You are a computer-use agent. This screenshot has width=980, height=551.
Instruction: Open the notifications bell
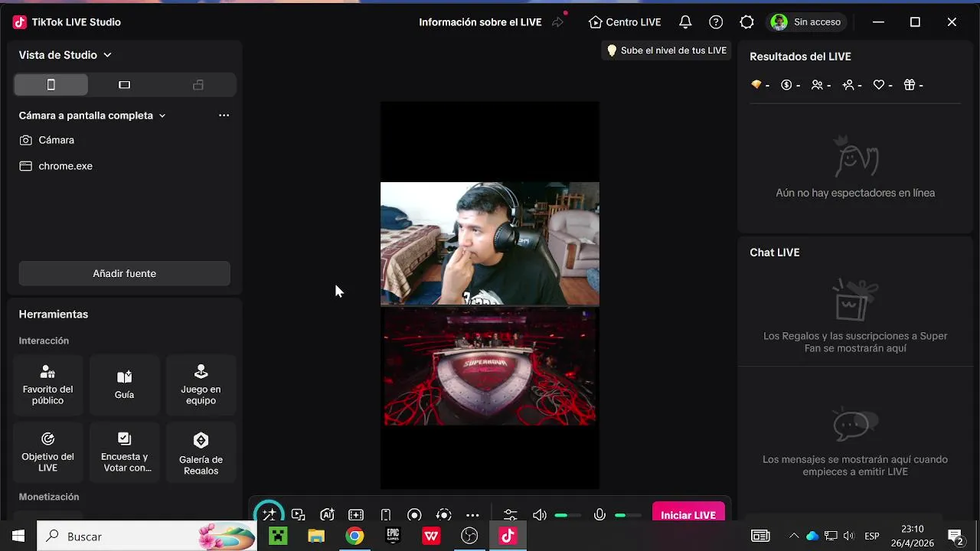[x=685, y=22]
